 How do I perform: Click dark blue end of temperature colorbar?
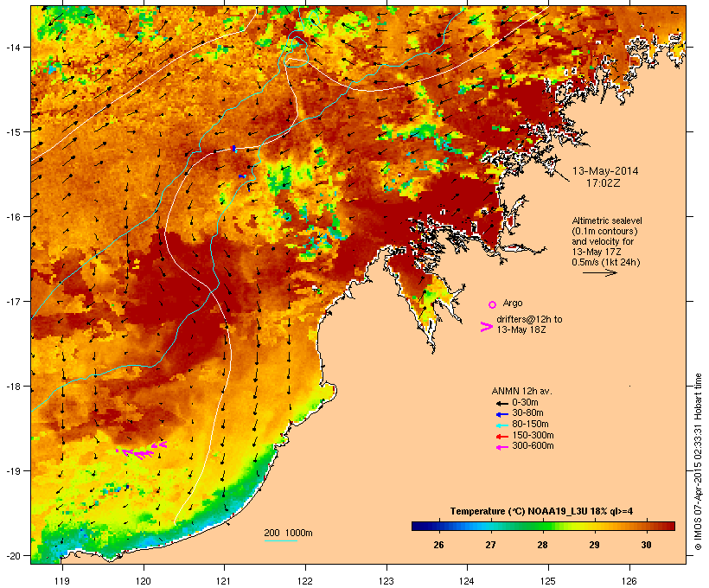[x=418, y=526]
